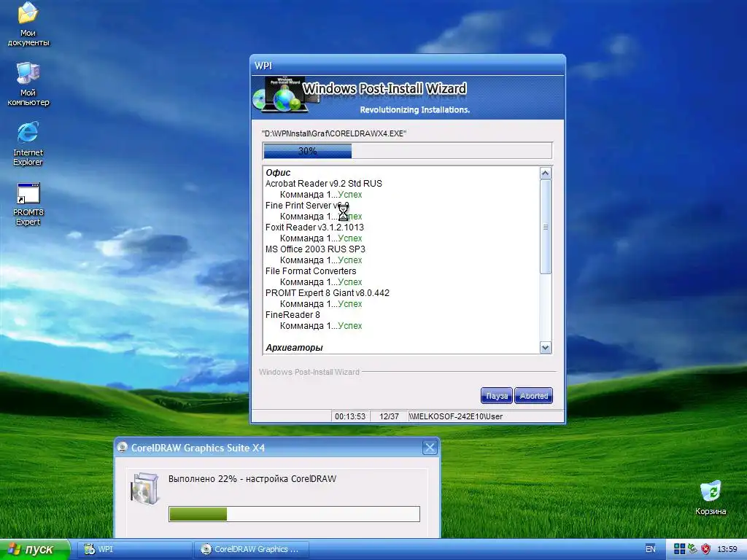This screenshot has height=560, width=747.
Task: Click the WPI window title bar
Action: pos(408,65)
